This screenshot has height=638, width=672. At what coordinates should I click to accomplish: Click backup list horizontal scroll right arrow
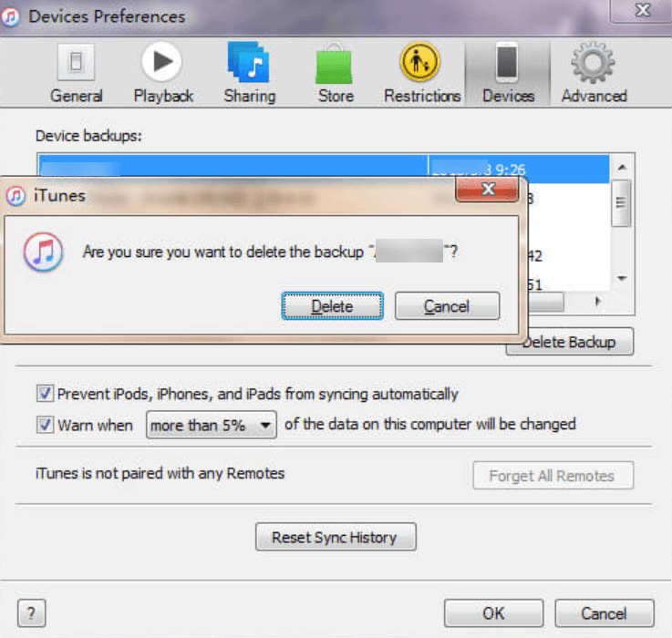pyautogui.click(x=597, y=302)
